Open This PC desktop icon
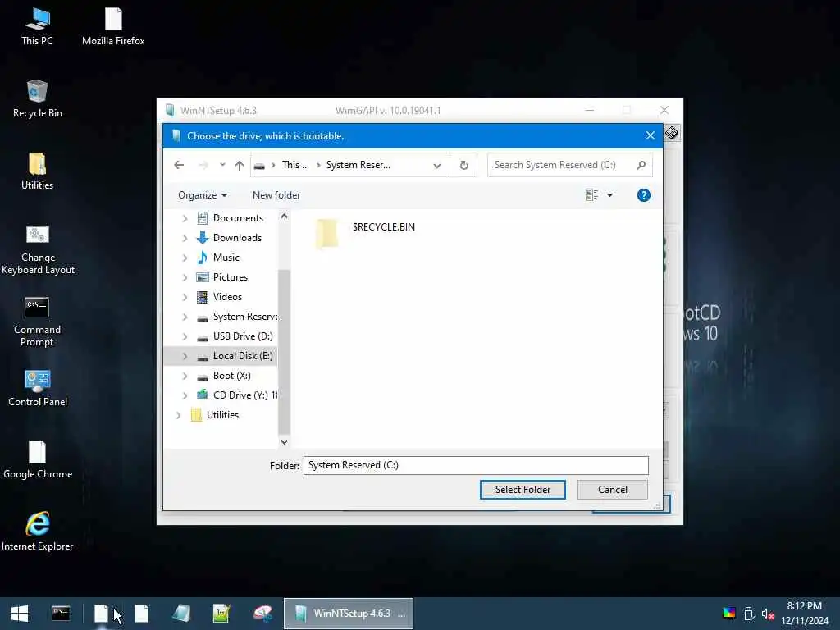 [x=37, y=27]
